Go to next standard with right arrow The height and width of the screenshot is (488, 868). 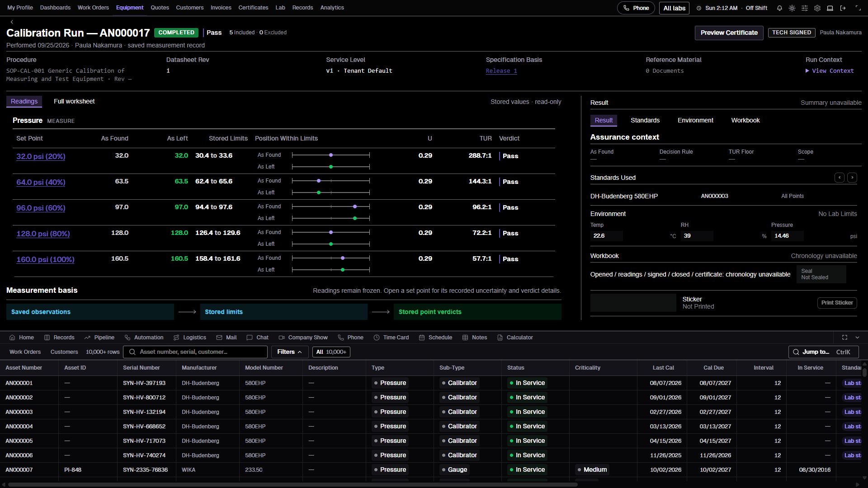pos(852,178)
